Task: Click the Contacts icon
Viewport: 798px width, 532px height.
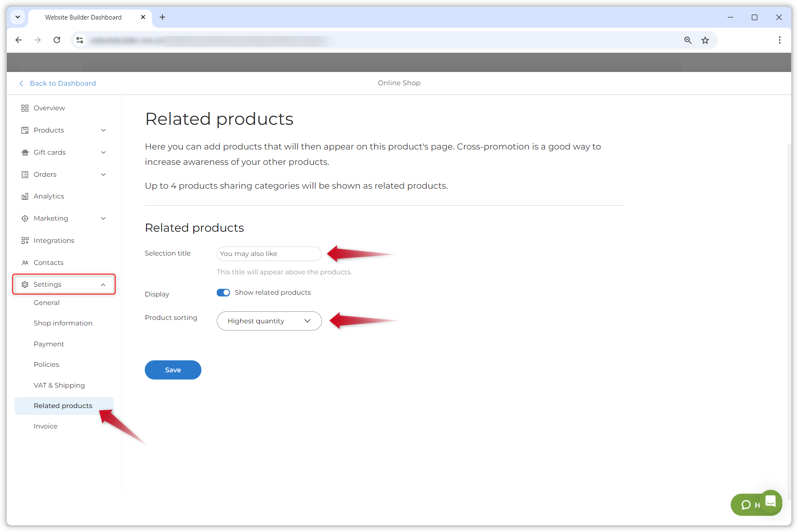Action: 25,262
